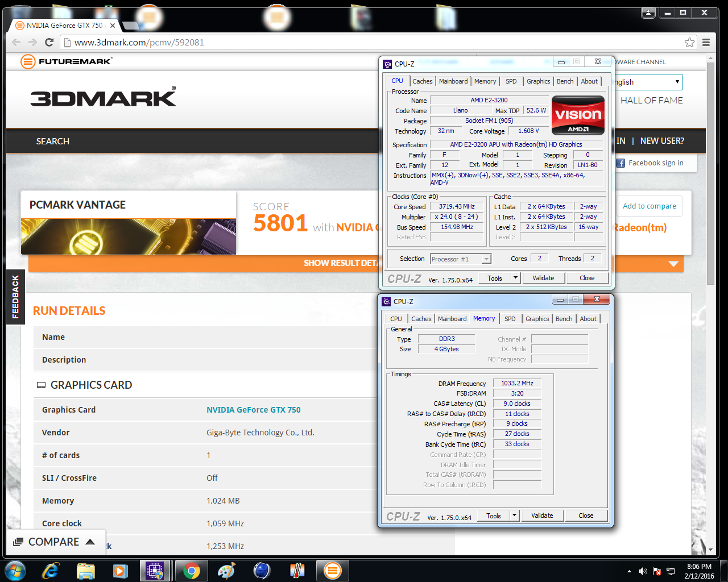Viewport: 728px width, 582px height.
Task: Click the volume speaker tray icon
Action: pyautogui.click(x=643, y=571)
